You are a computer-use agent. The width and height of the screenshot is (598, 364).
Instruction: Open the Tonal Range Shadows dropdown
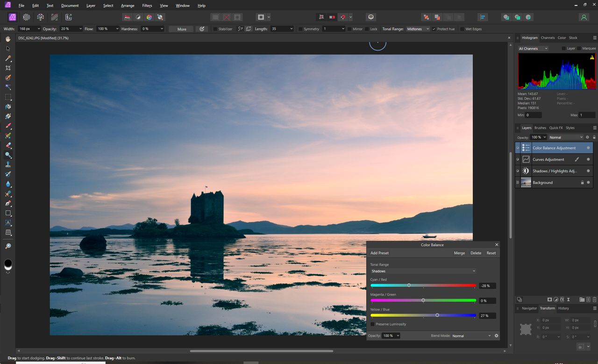tap(423, 271)
